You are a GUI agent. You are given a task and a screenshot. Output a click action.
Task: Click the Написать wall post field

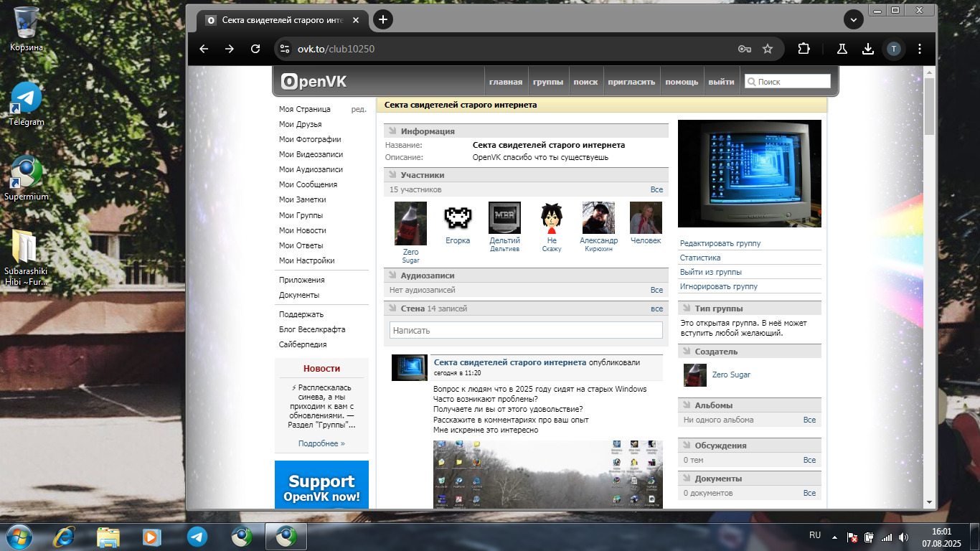point(526,330)
